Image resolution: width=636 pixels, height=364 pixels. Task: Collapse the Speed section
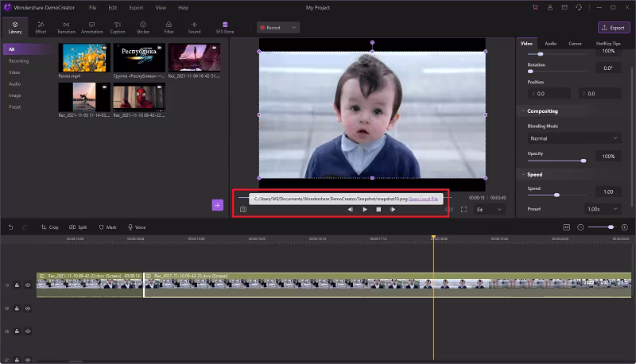coord(523,174)
